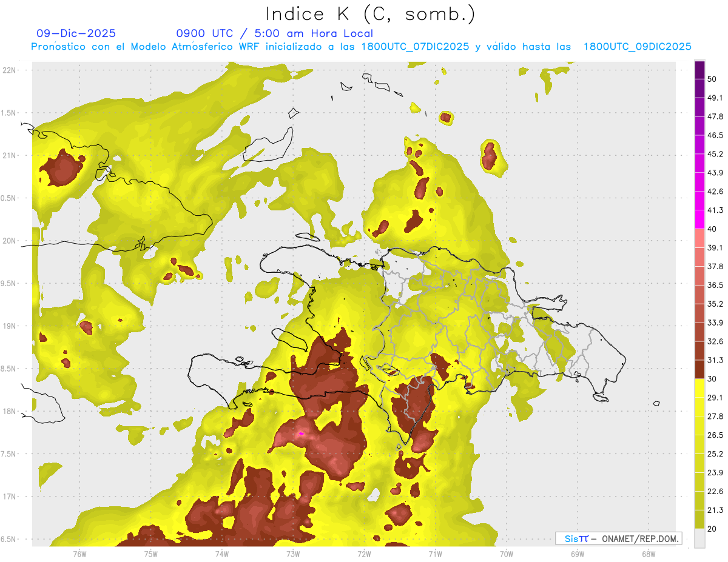Click the longitude axis label "68W"
728x562 pixels.
(648, 554)
